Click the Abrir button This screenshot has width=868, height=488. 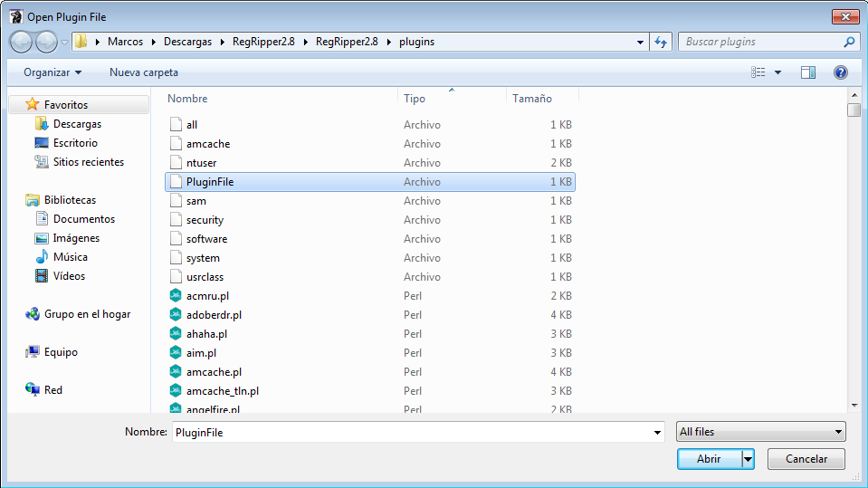pos(709,459)
